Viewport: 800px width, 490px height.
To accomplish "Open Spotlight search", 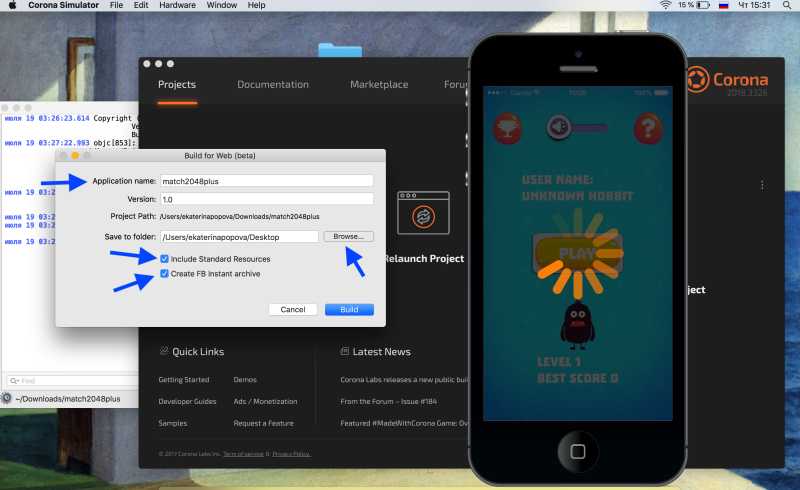I will coord(787,5).
